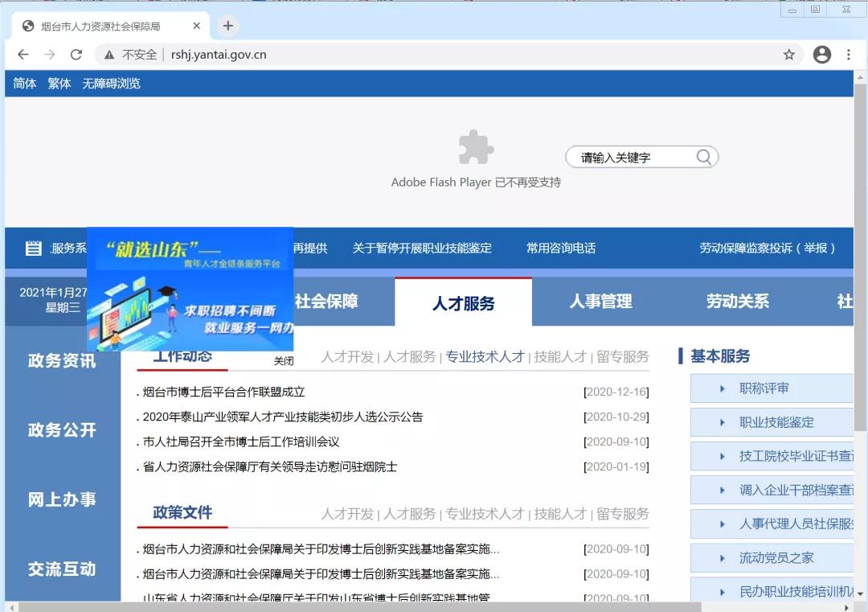The height and width of the screenshot is (612, 868).
Task: Open the browser three-dot menu
Action: (x=850, y=54)
